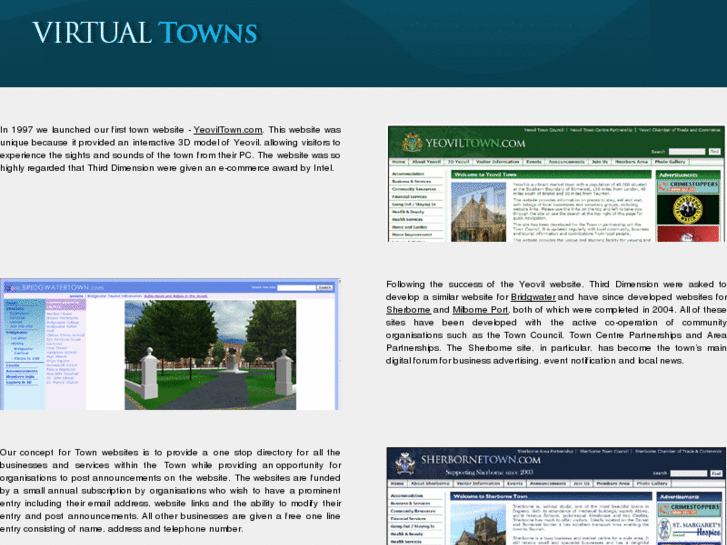The width and height of the screenshot is (727, 545).
Task: Click the Virtual Towns header logo
Action: pos(145,33)
